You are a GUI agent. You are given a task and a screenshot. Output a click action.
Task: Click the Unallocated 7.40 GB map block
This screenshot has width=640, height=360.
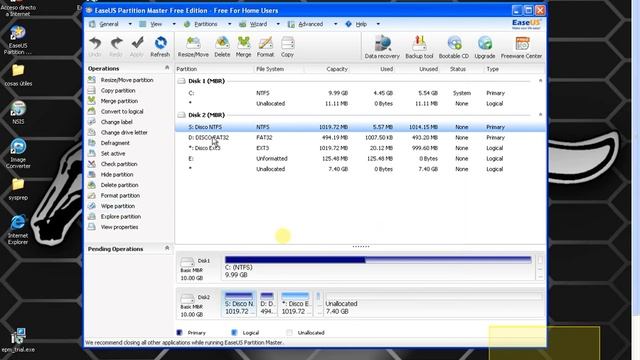(434, 303)
